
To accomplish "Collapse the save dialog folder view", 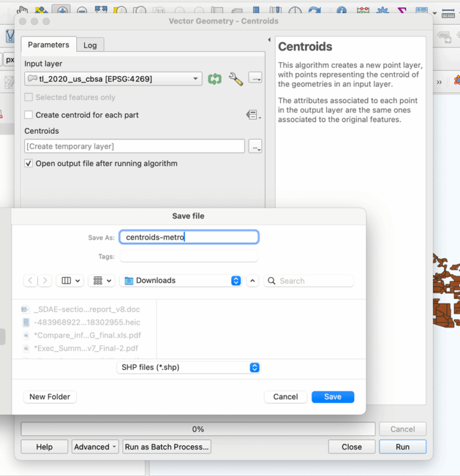I will [x=253, y=280].
